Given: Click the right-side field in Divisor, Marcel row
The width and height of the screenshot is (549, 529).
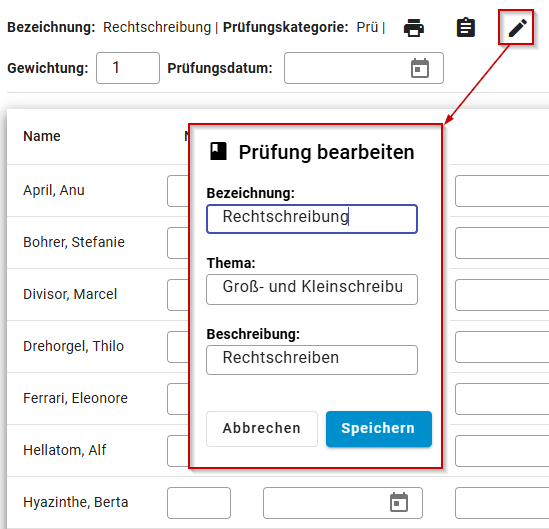Looking at the screenshot, I should click(x=502, y=295).
